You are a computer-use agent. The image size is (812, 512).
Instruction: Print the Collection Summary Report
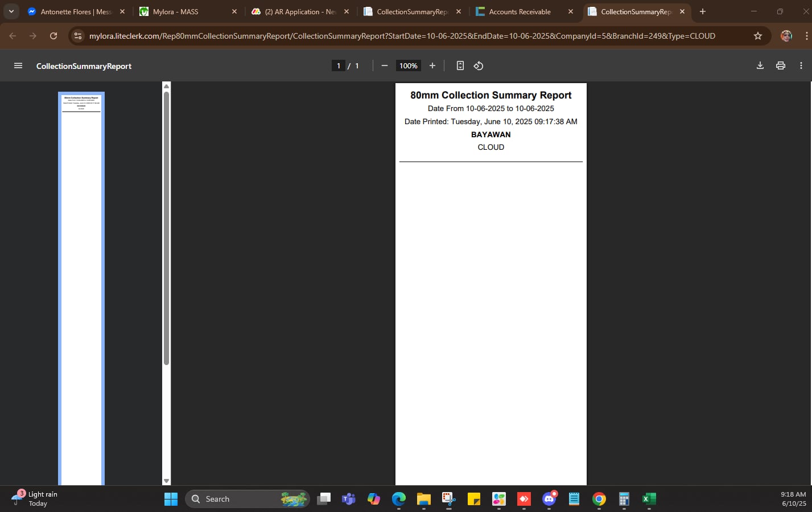780,66
